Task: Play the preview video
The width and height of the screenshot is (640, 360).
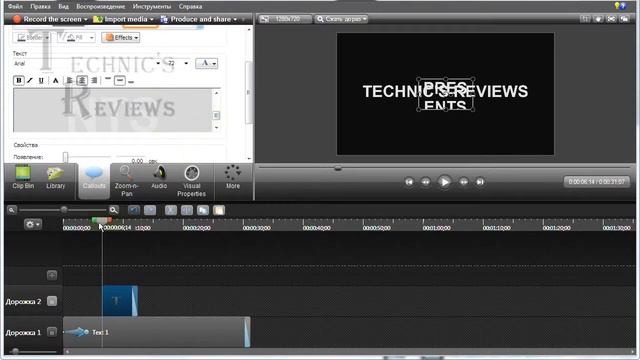Action: tap(444, 182)
